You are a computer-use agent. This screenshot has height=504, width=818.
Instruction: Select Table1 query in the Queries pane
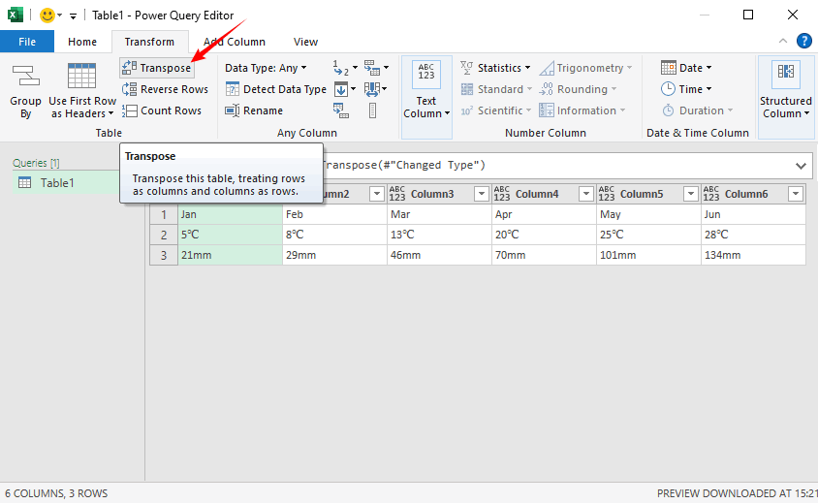click(66, 182)
